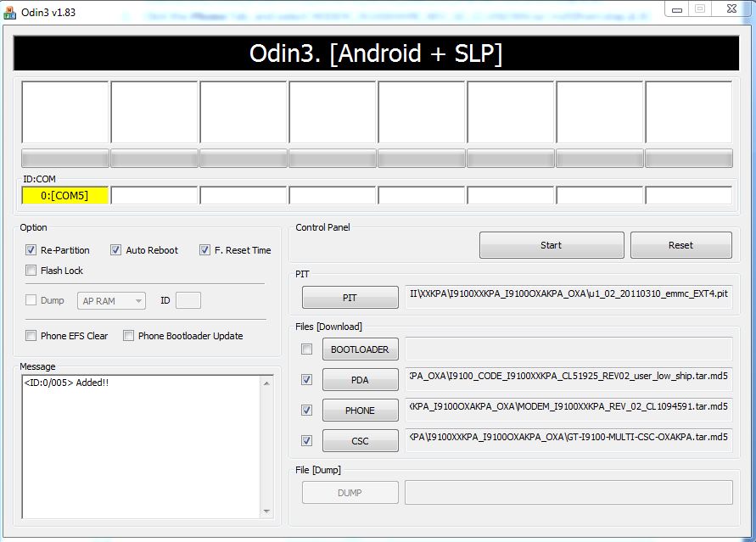Screen dimensions: 756x542
Task: Uncheck the CSC file checkbox
Action: [306, 440]
